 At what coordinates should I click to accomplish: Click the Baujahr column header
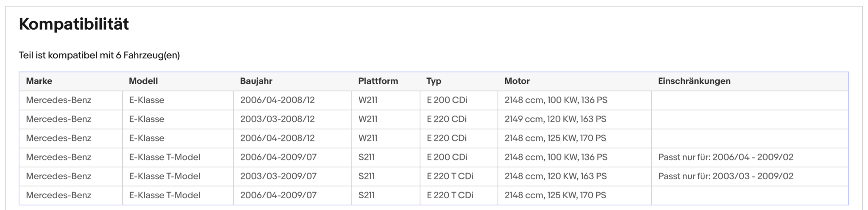coord(256,81)
